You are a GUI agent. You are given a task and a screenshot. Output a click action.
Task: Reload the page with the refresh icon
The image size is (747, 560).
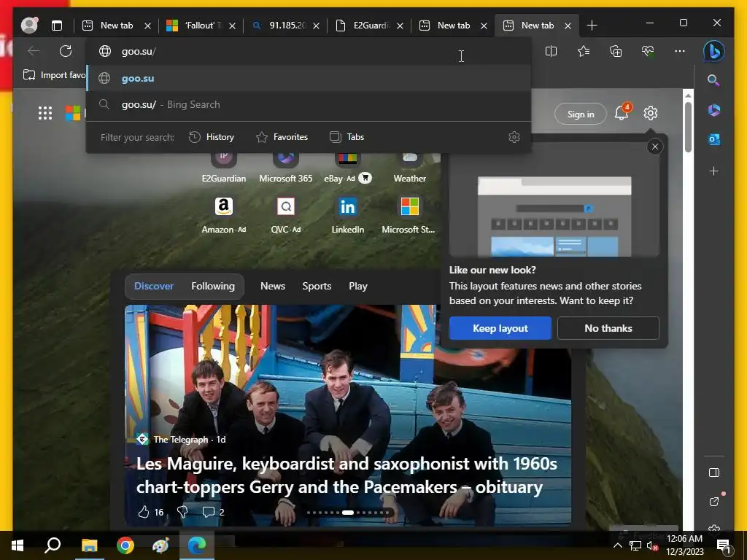point(66,51)
